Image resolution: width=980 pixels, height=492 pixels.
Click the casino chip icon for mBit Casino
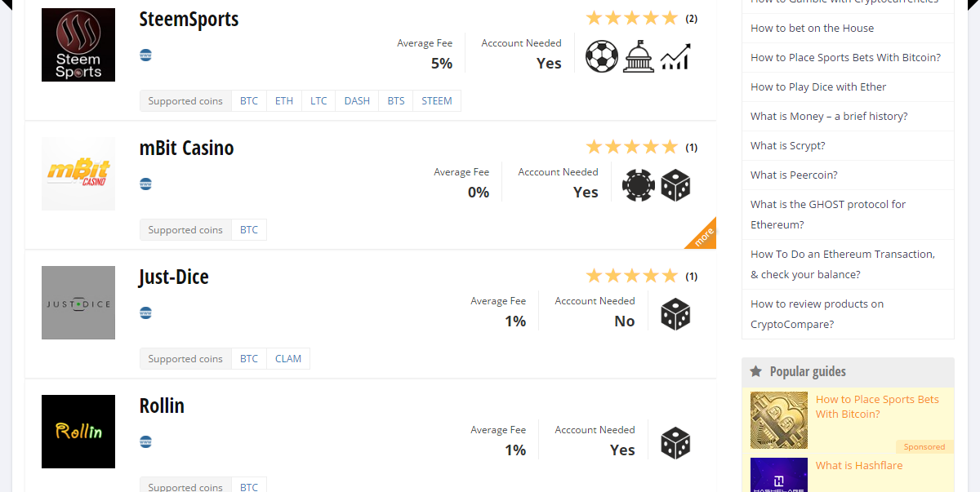(x=639, y=185)
